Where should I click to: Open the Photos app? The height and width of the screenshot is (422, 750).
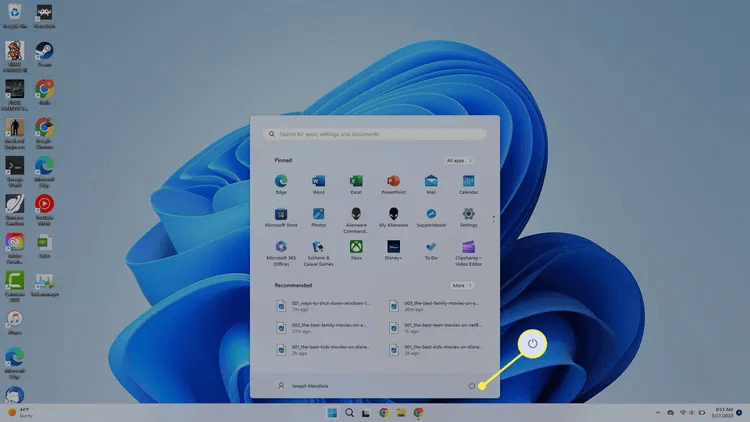tap(318, 217)
